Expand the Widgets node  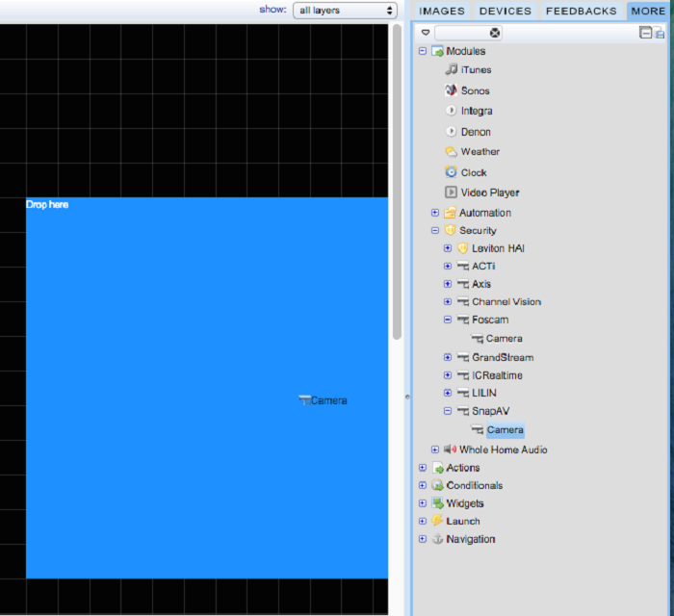(x=423, y=503)
